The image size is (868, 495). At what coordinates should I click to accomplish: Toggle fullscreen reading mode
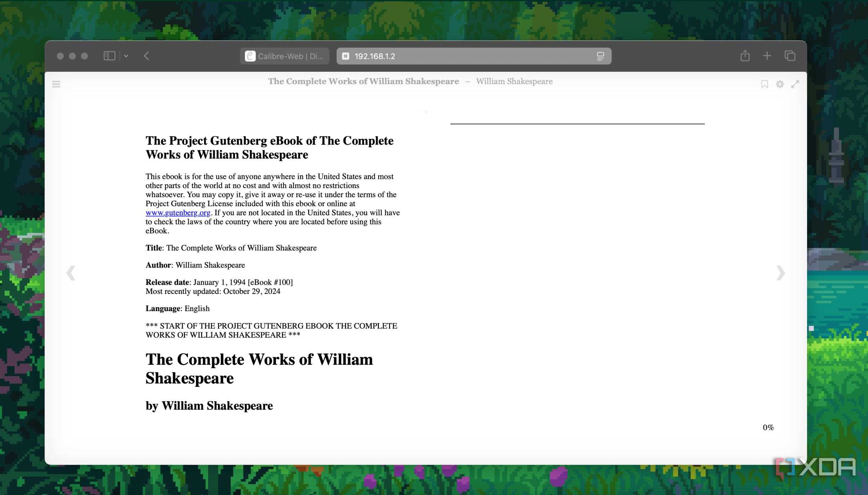795,84
